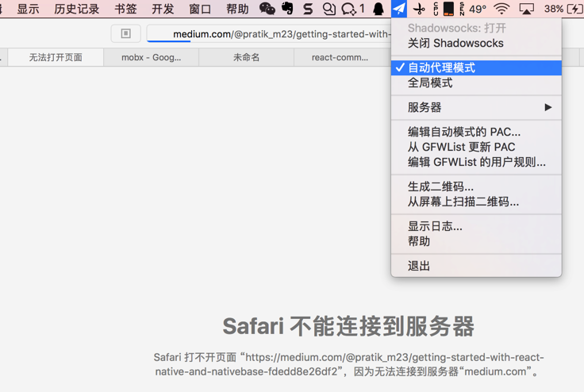
Task: Open the 显示 menu in the menu bar
Action: pos(28,9)
